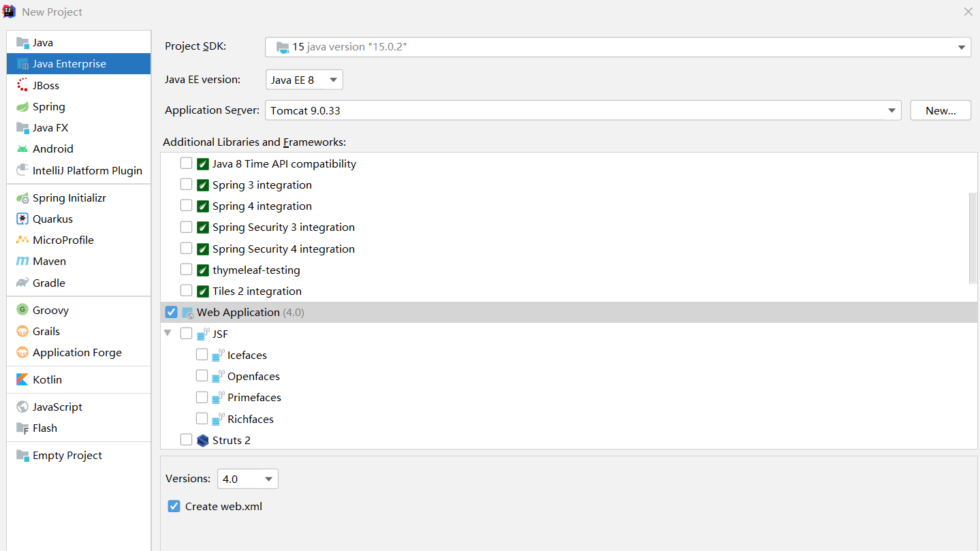Open the Versions 4.0 dropdown

coord(248,479)
